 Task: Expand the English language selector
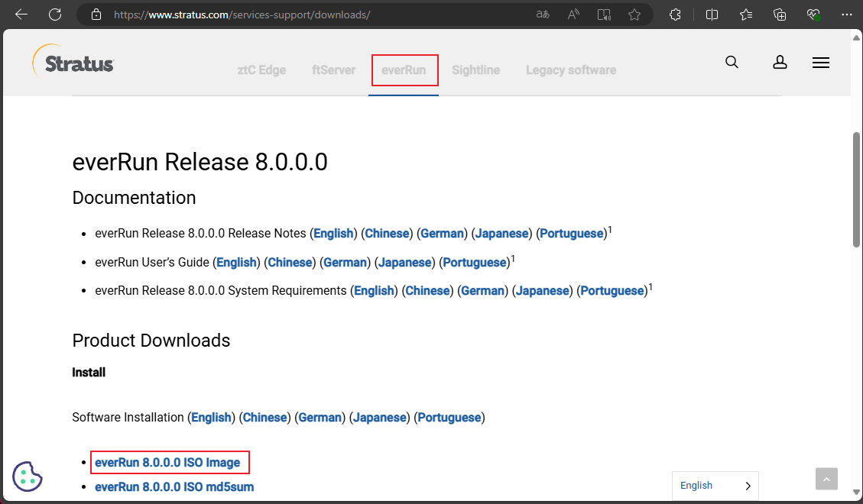click(x=715, y=486)
